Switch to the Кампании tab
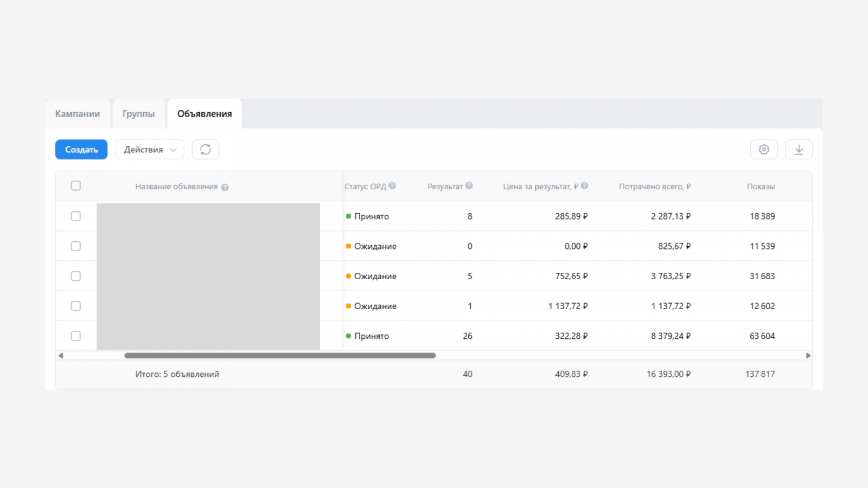868x488 pixels. (78, 114)
